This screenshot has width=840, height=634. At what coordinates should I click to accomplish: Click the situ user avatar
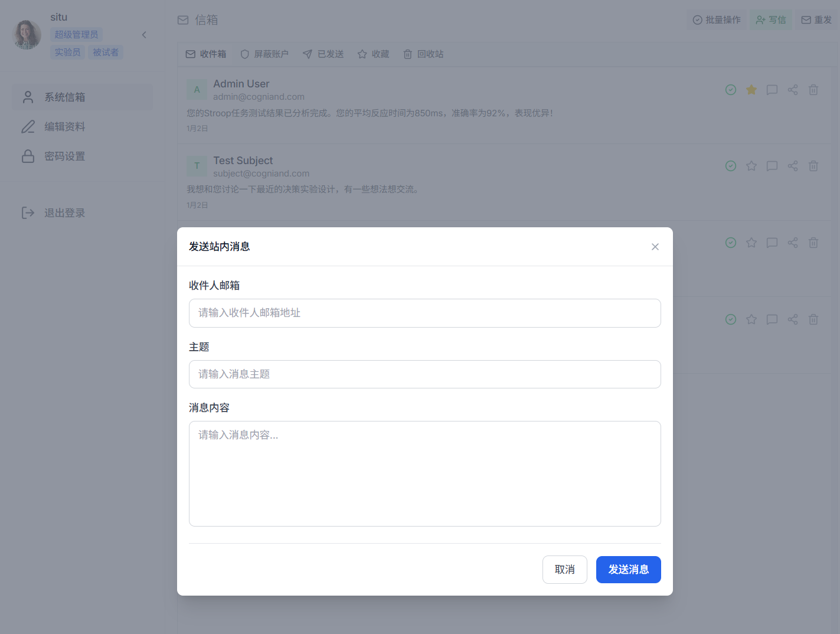point(27,35)
